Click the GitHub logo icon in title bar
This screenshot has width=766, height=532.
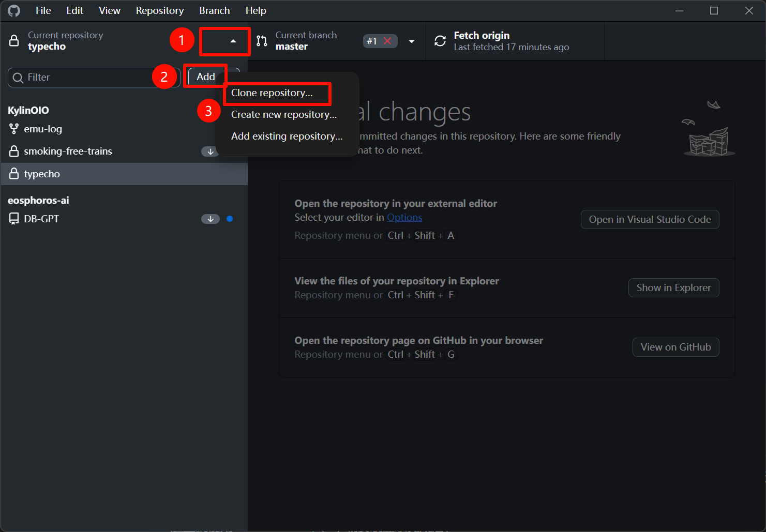tap(14, 11)
